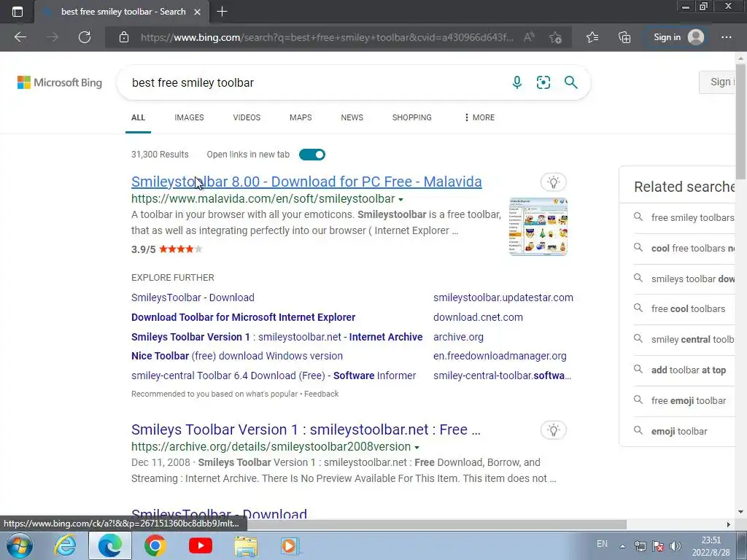Open the Collections icon
Image resolution: width=747 pixels, height=560 pixels.
(624, 37)
